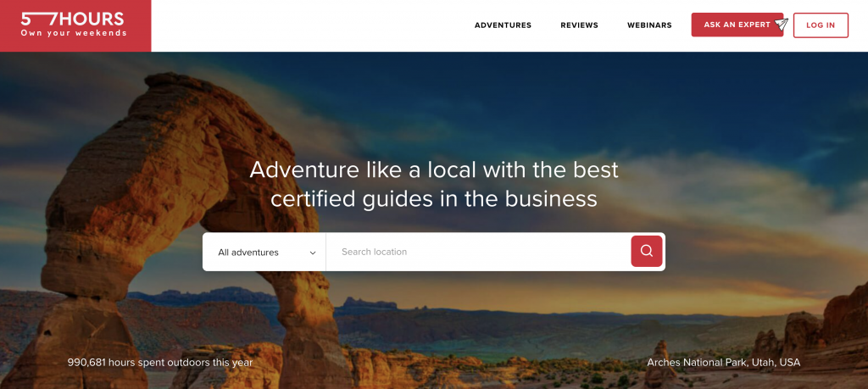Viewport: 868px width, 389px height.
Task: Go to the REVIEWS page
Action: coord(579,25)
